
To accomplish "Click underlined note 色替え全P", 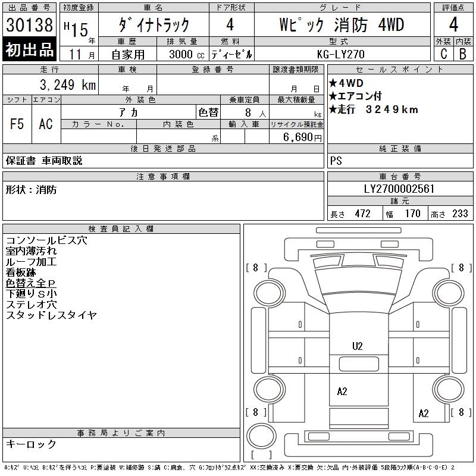I will pos(31,283).
